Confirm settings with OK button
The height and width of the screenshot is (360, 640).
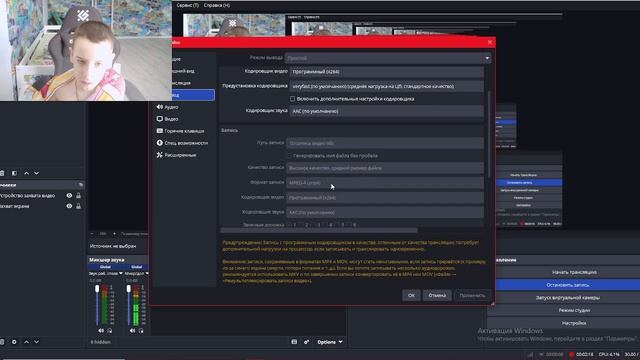(x=411, y=295)
